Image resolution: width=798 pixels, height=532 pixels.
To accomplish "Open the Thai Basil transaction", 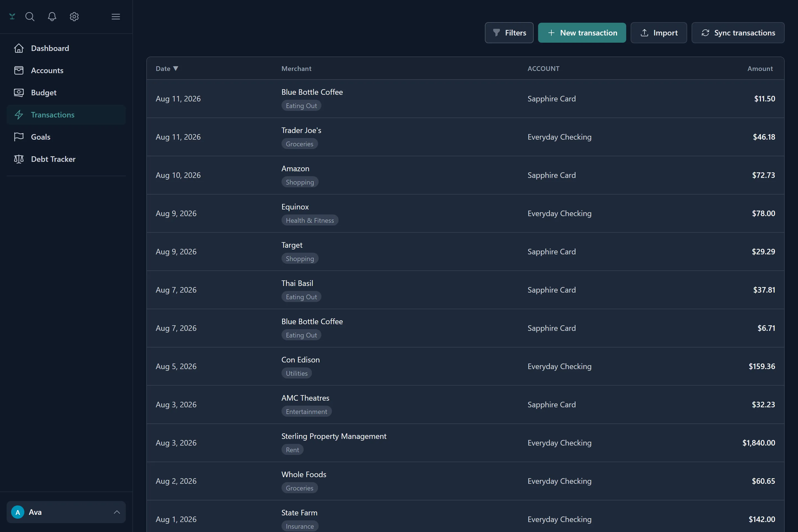I will pyautogui.click(x=465, y=290).
